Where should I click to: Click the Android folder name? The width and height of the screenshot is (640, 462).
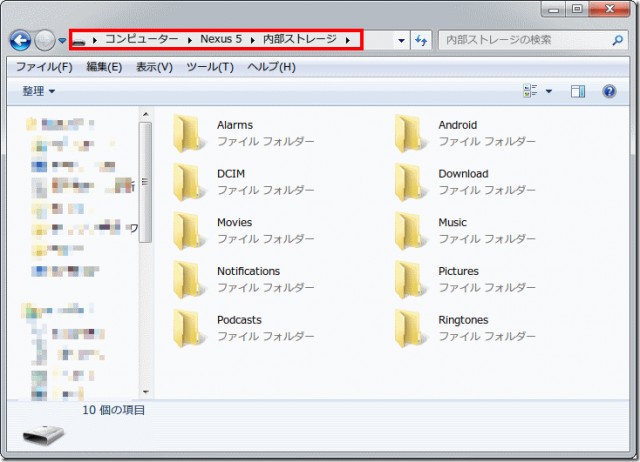point(458,125)
